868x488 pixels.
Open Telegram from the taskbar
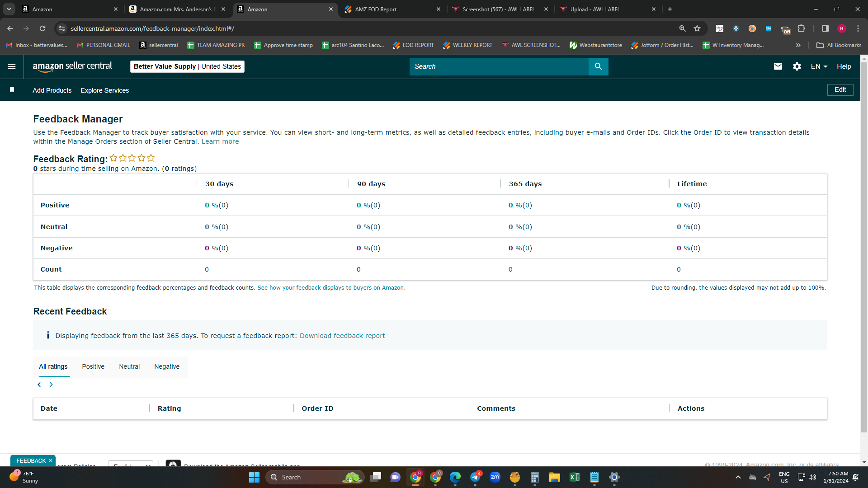[475, 477]
